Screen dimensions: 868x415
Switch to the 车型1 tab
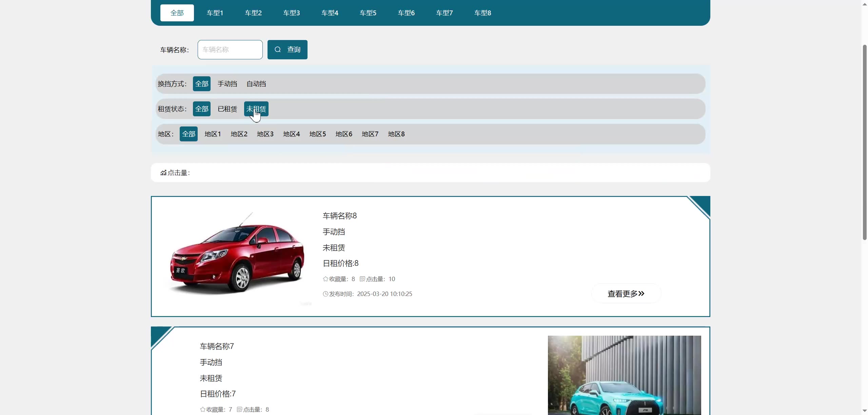(x=215, y=13)
